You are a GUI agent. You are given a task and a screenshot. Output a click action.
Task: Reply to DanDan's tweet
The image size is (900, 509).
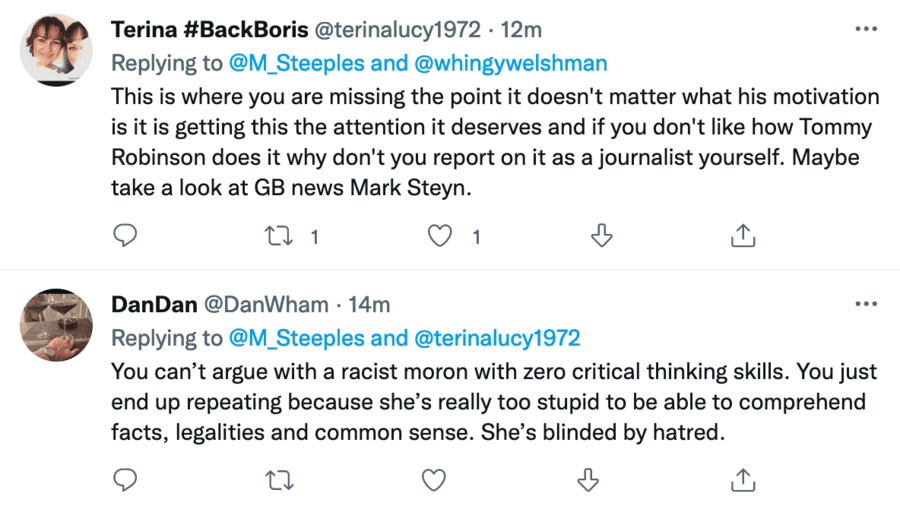pyautogui.click(x=124, y=480)
